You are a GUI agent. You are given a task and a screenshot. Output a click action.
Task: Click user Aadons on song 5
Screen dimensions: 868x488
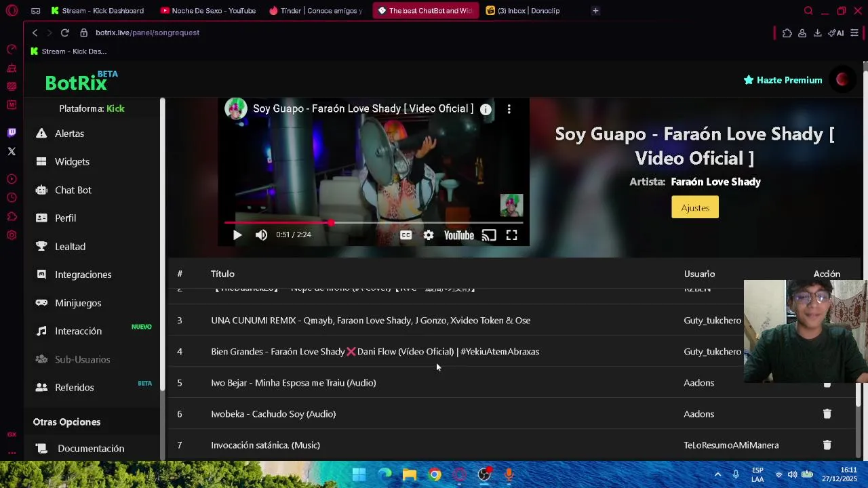pyautogui.click(x=698, y=382)
